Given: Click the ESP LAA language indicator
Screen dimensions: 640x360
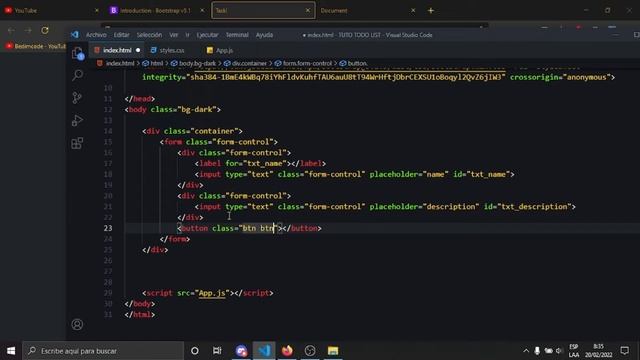Looking at the screenshot, I should [x=573, y=351].
